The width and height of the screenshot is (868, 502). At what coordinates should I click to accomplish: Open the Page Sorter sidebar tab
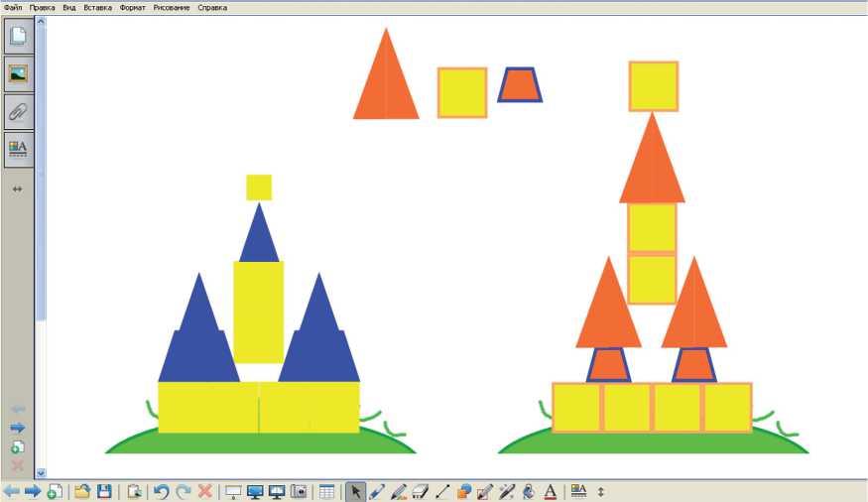click(x=18, y=36)
